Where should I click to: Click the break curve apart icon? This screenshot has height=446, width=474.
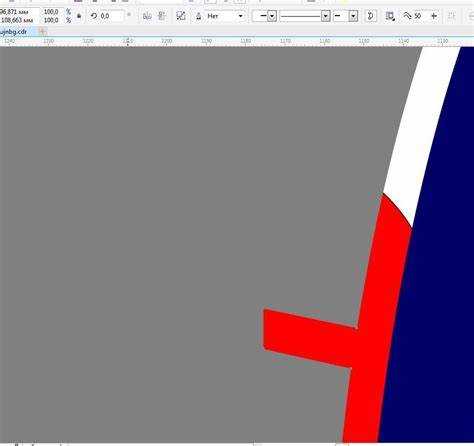point(181,16)
